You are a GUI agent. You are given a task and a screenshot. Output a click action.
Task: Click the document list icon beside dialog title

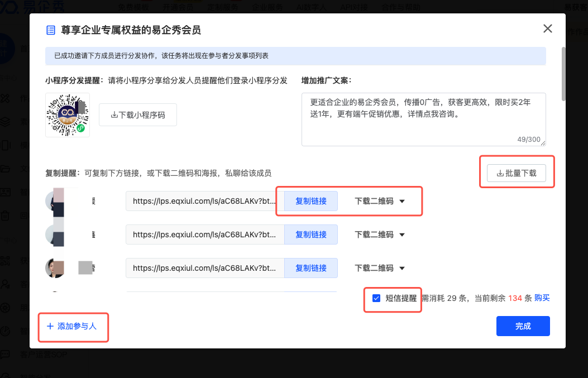51,30
